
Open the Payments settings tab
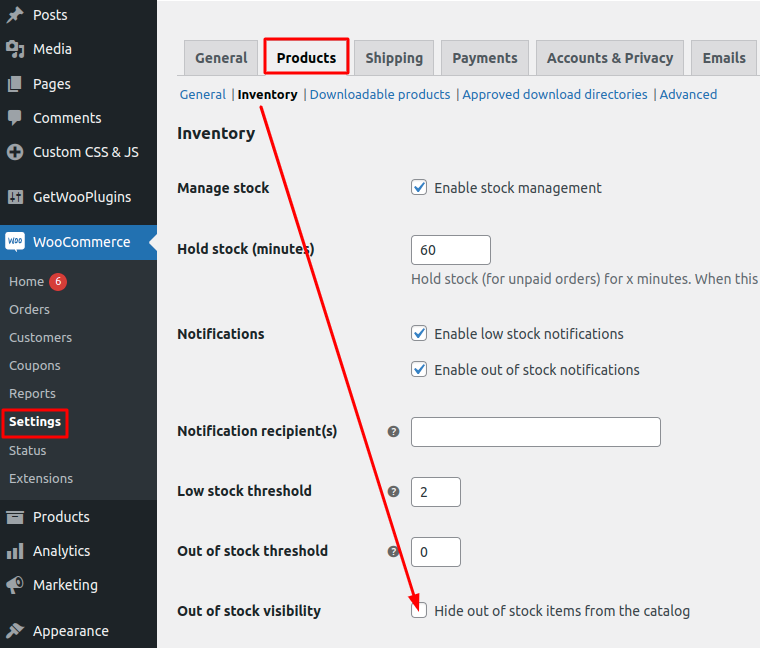pos(485,58)
